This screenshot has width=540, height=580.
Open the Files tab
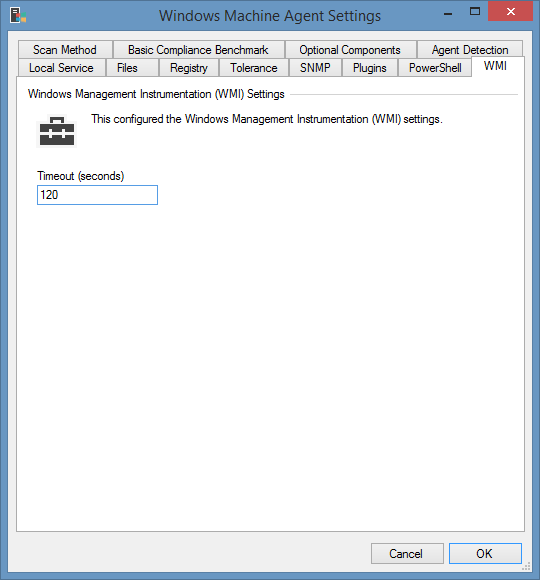(x=132, y=68)
